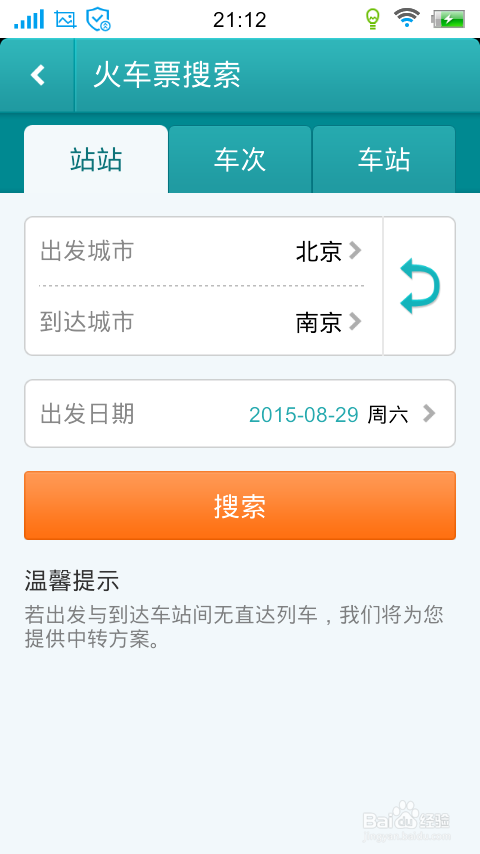
Task: Tap the Wi-Fi status icon
Action: coord(406,18)
